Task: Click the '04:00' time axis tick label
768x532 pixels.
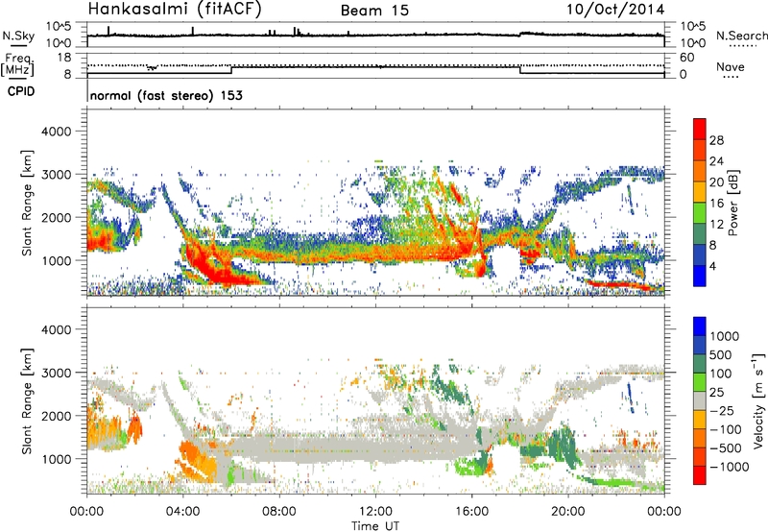Action: (183, 512)
